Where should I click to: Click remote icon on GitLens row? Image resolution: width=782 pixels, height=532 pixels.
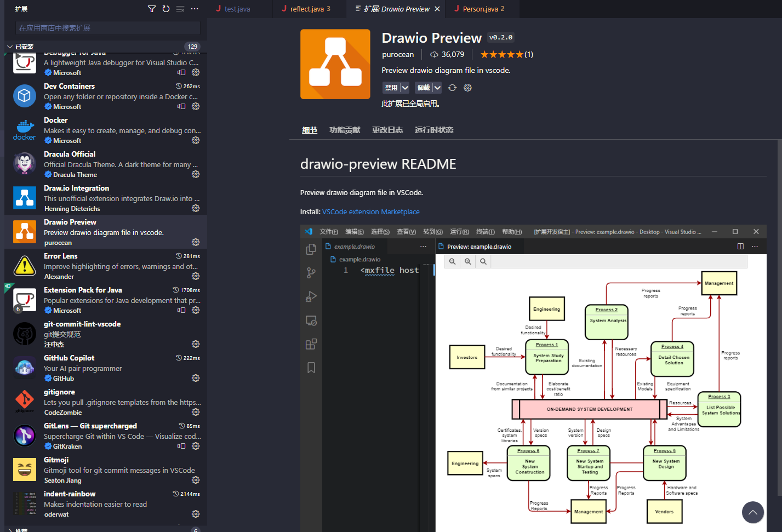(x=181, y=446)
